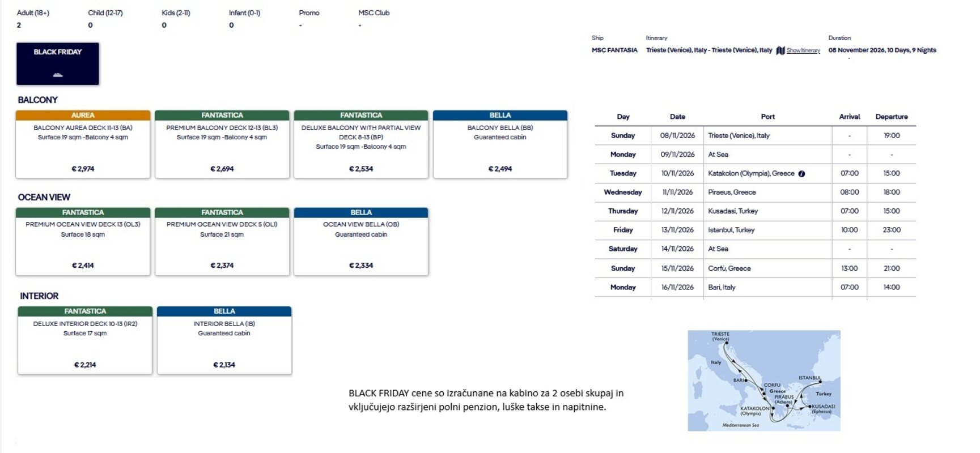
Task: Choose Premium Ocean View Deck 5 (OL1)
Action: pyautogui.click(x=222, y=242)
